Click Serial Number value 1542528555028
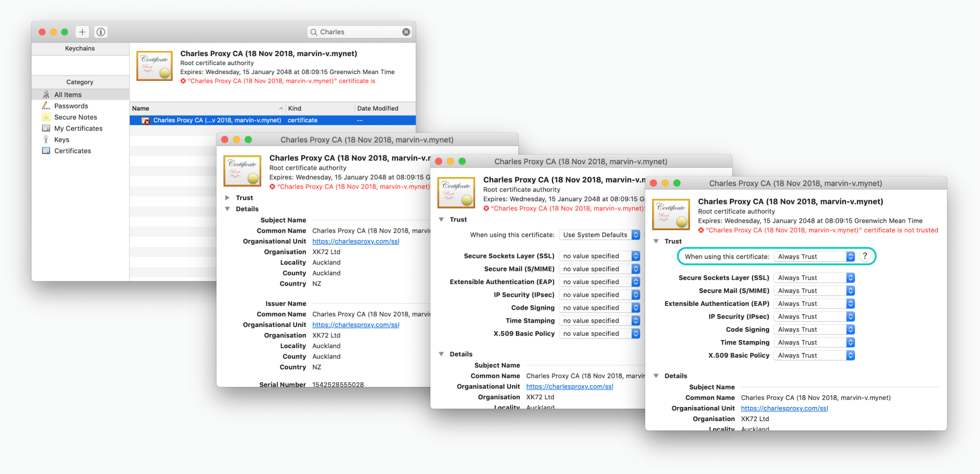This screenshot has width=980, height=474. (338, 384)
